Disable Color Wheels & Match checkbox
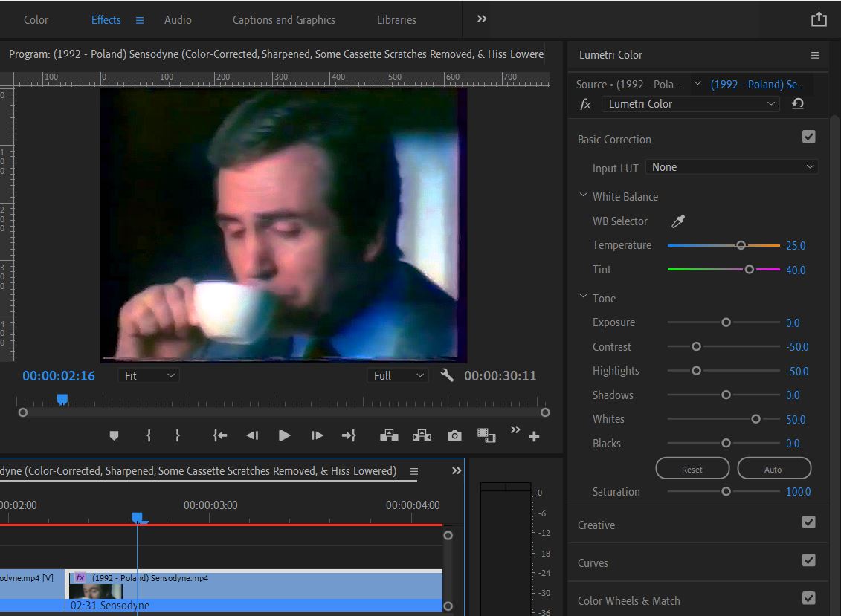Viewport: 841px width, 616px height. 809,598
